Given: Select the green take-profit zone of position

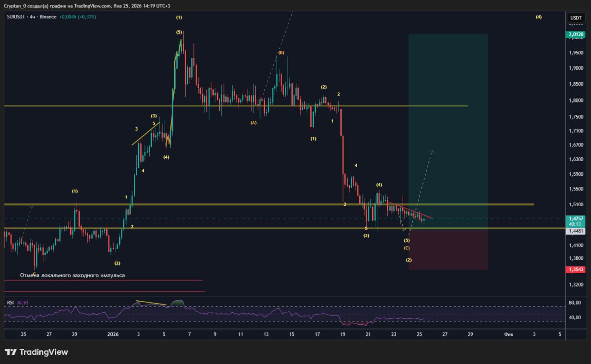Looking at the screenshot, I should (x=448, y=129).
